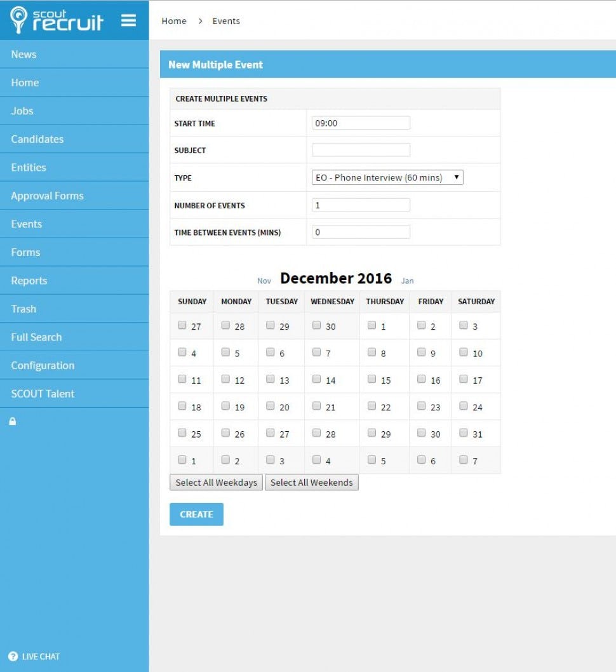Navigate to Nov month view

click(264, 280)
